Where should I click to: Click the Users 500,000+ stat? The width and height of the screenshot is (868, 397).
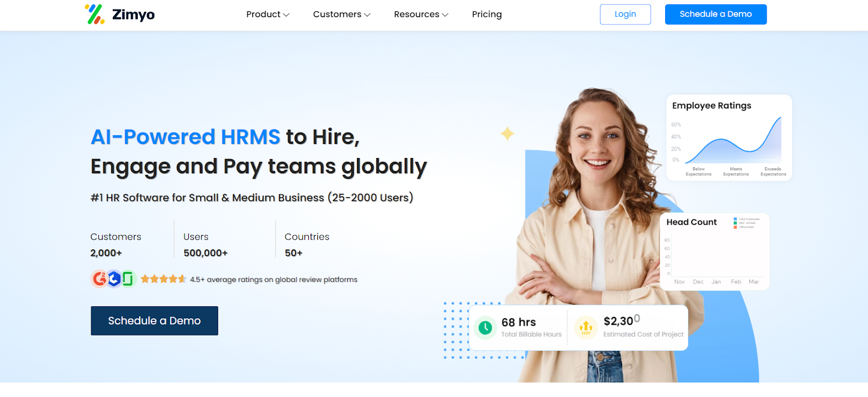[206, 244]
